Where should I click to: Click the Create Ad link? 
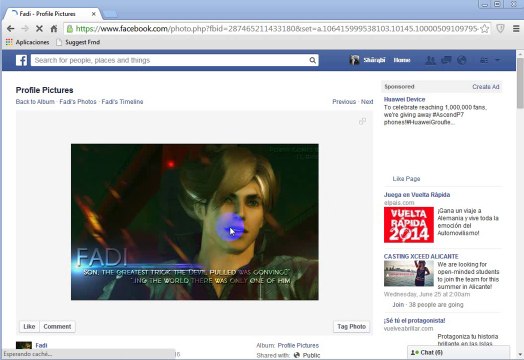486,87
